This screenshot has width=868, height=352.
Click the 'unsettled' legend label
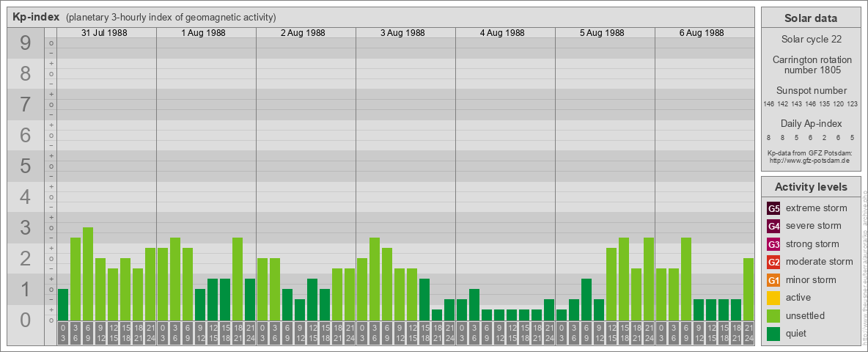coord(806,315)
